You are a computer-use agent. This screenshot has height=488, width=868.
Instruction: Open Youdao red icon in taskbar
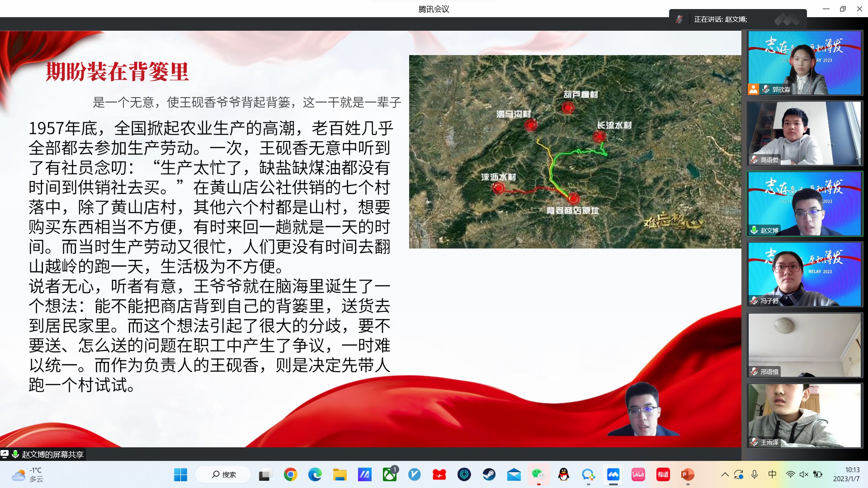663,474
